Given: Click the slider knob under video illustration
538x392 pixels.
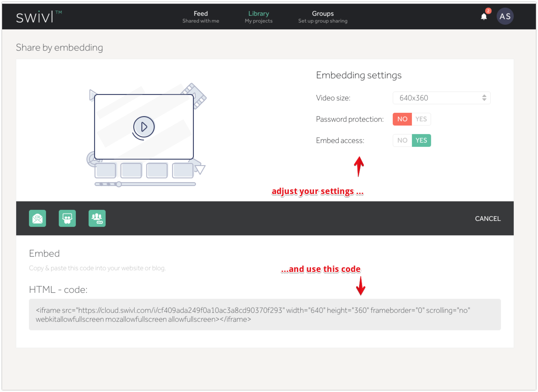Looking at the screenshot, I should 119,184.
